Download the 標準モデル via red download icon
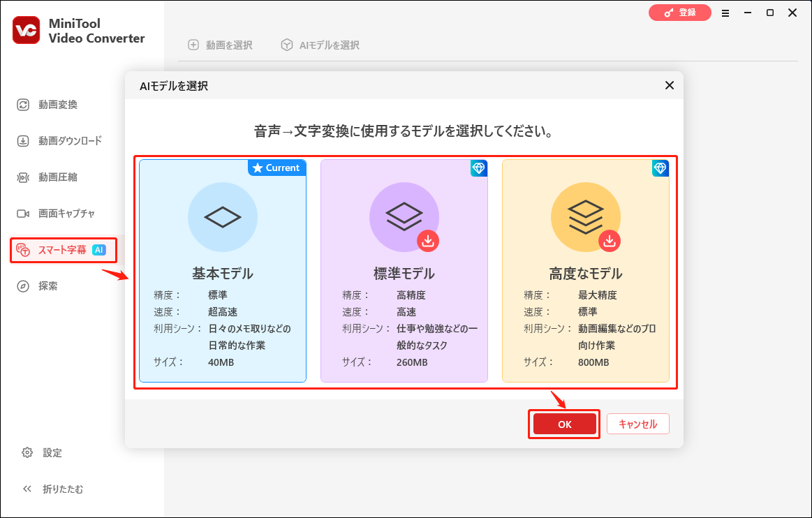Viewport: 812px width, 518px height. tap(428, 241)
